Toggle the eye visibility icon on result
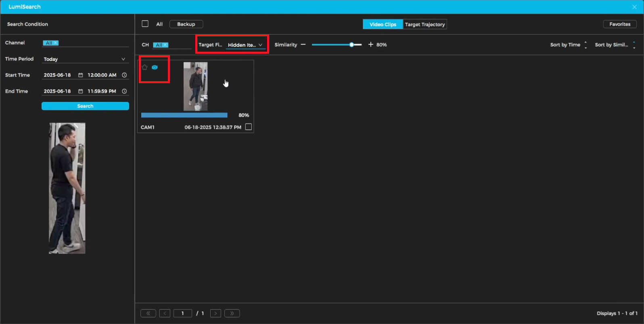644x324 pixels. tap(155, 67)
